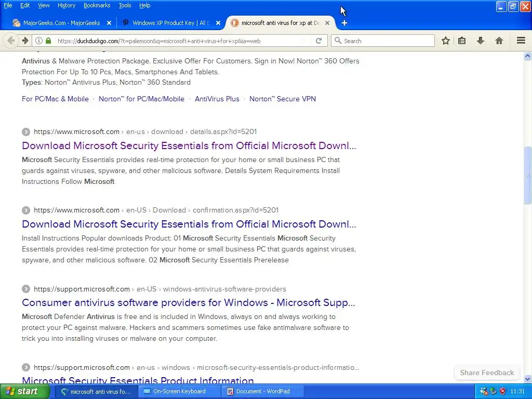Open the confirmation.aspx Download Security Essentials result title

point(189,224)
